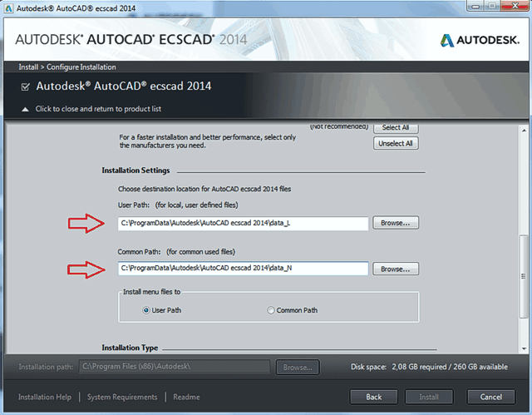
Task: Click the Unselect All manufacturers button
Action: 396,143
